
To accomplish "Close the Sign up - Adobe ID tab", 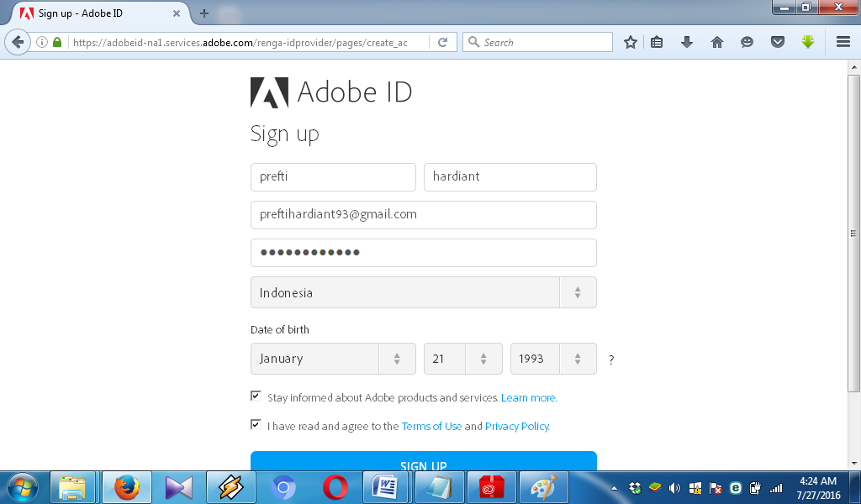I will 177,13.
